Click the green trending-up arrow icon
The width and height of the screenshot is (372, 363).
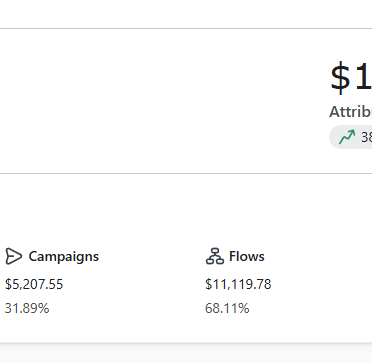347,137
